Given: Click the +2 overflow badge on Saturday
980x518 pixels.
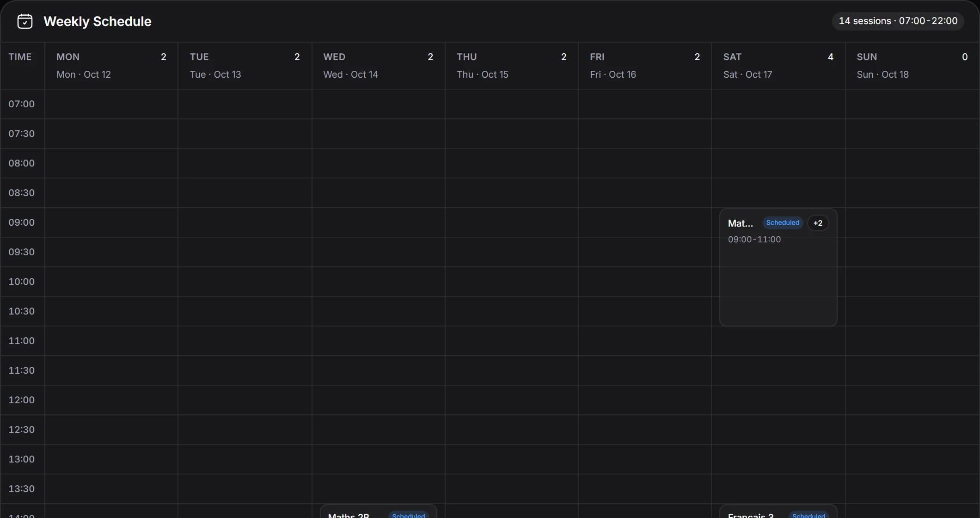Looking at the screenshot, I should click(818, 223).
